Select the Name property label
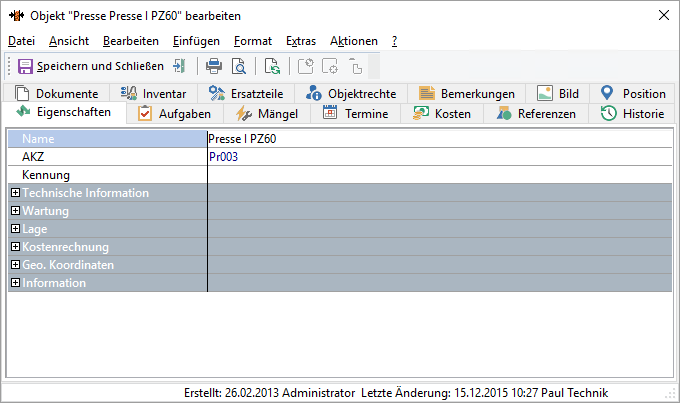The height and width of the screenshot is (403, 680). coord(108,139)
